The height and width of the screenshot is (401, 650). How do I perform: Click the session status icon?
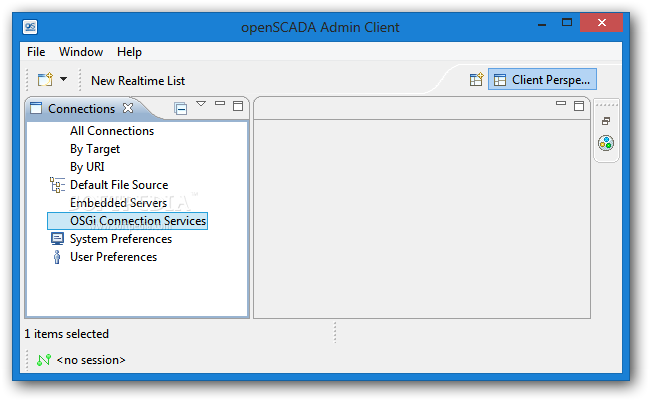[x=44, y=360]
